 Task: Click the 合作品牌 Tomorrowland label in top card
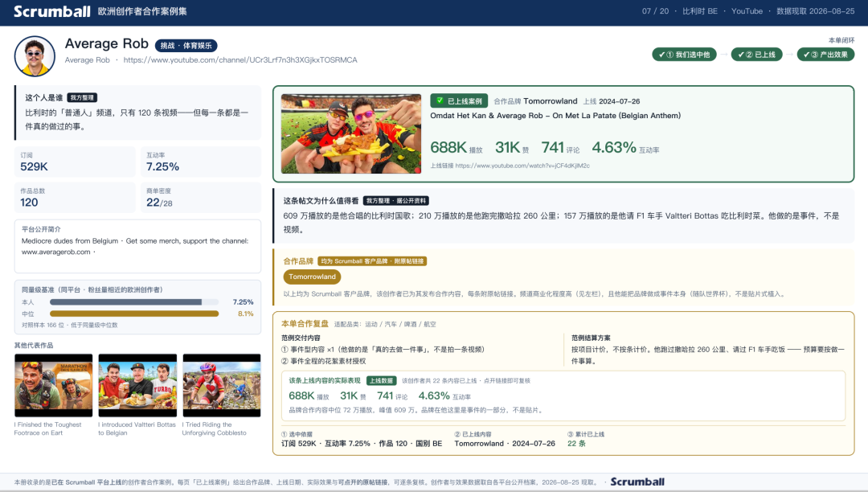click(535, 101)
